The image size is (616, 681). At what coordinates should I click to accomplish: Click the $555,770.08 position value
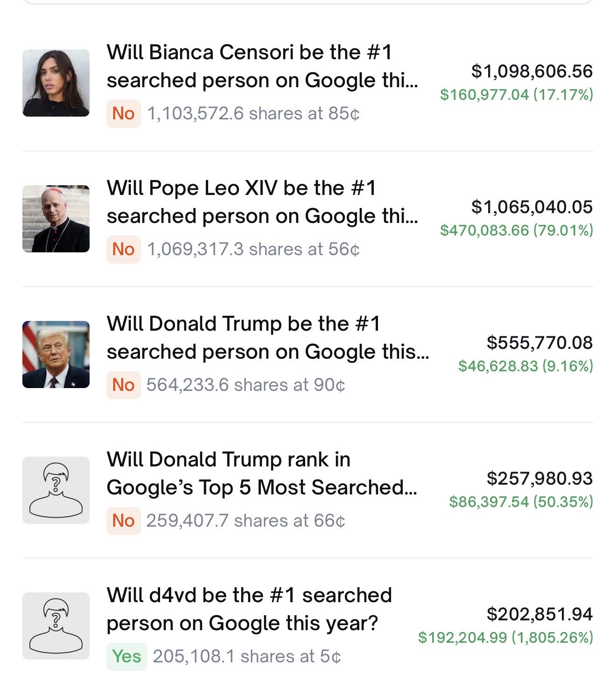point(539,343)
